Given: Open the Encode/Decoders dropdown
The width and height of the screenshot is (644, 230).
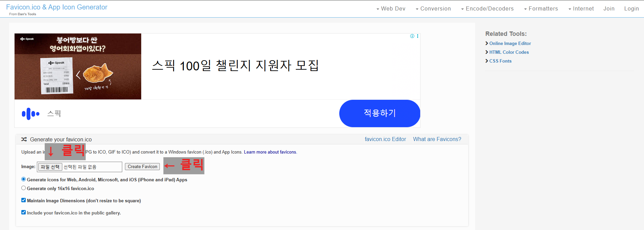Looking at the screenshot, I should [x=487, y=9].
